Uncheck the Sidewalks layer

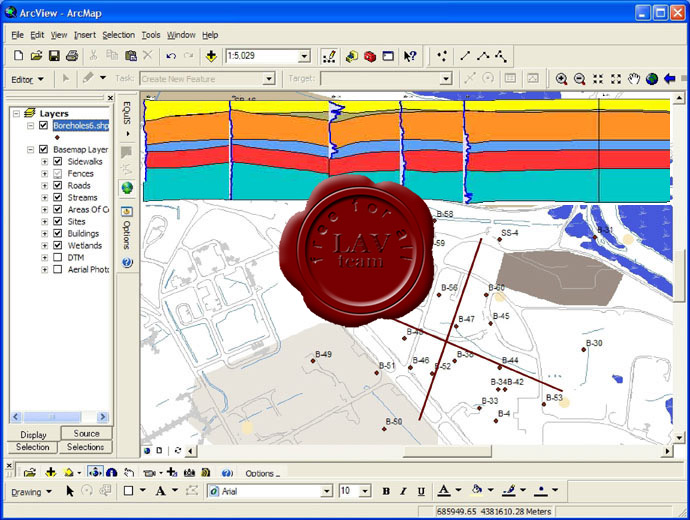pyautogui.click(x=57, y=161)
